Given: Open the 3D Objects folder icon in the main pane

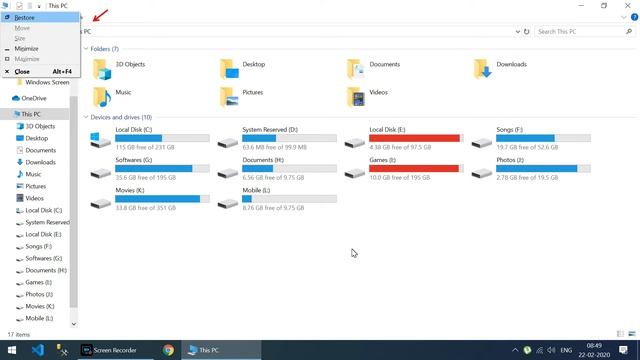Looking at the screenshot, I should point(102,69).
